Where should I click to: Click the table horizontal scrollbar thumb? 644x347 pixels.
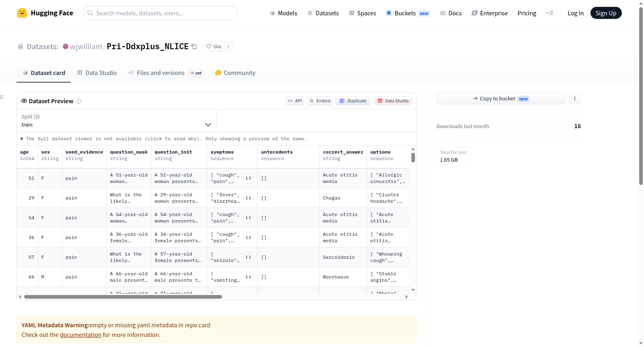pyautogui.click(x=123, y=297)
